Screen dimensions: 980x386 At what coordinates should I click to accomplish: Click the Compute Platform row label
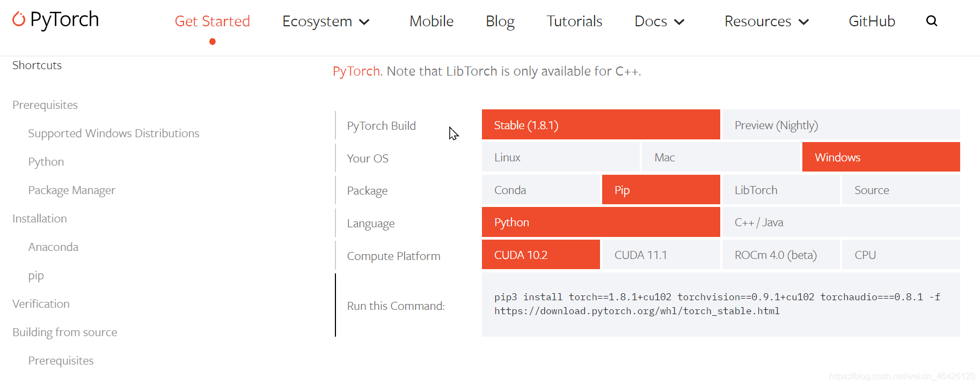pyautogui.click(x=393, y=256)
